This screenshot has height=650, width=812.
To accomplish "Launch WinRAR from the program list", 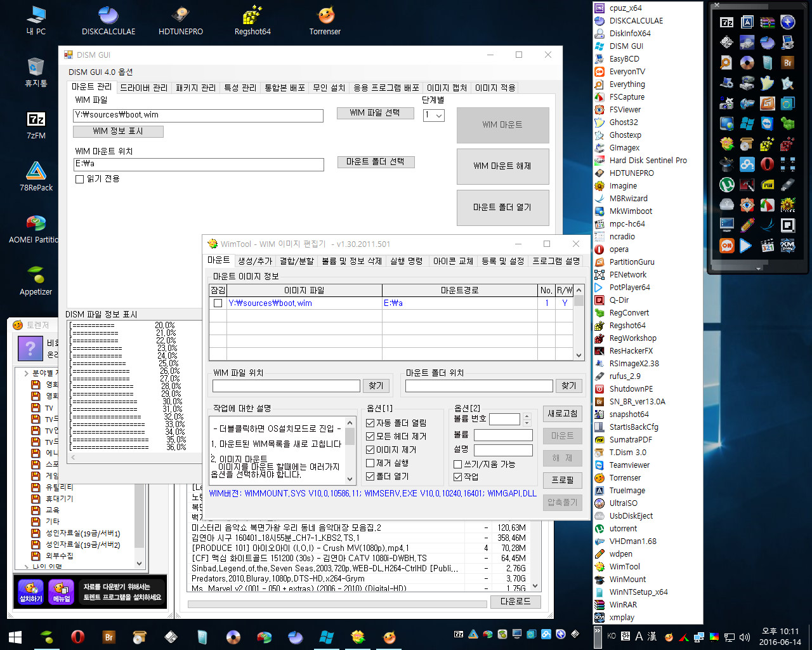I will (x=623, y=605).
